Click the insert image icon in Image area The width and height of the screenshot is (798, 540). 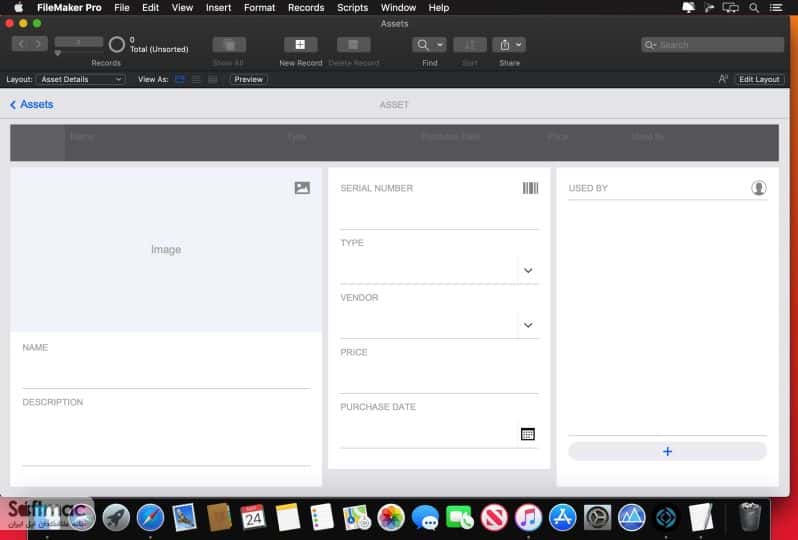click(302, 188)
